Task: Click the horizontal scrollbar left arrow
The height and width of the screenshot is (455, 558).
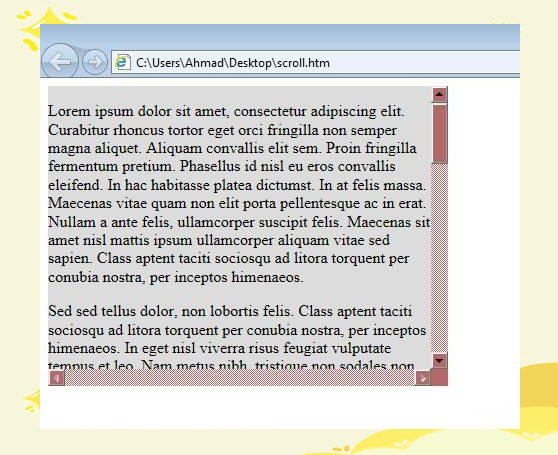Action: 56,378
